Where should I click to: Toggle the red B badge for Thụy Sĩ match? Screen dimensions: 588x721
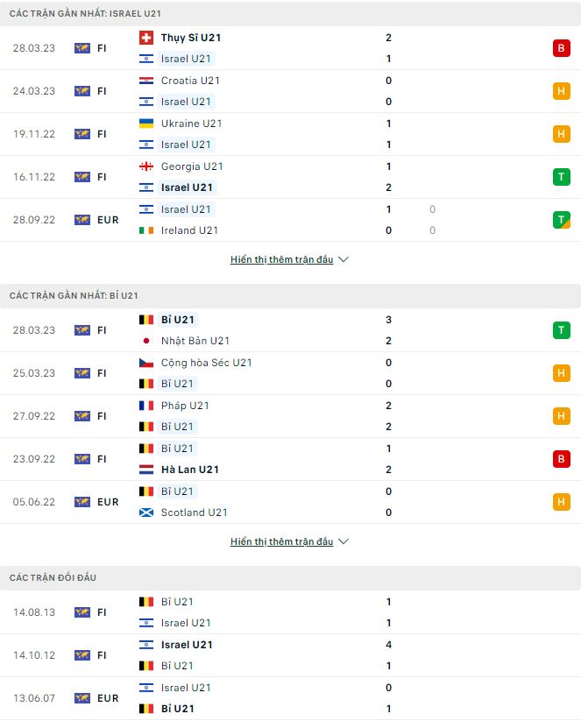click(x=563, y=48)
